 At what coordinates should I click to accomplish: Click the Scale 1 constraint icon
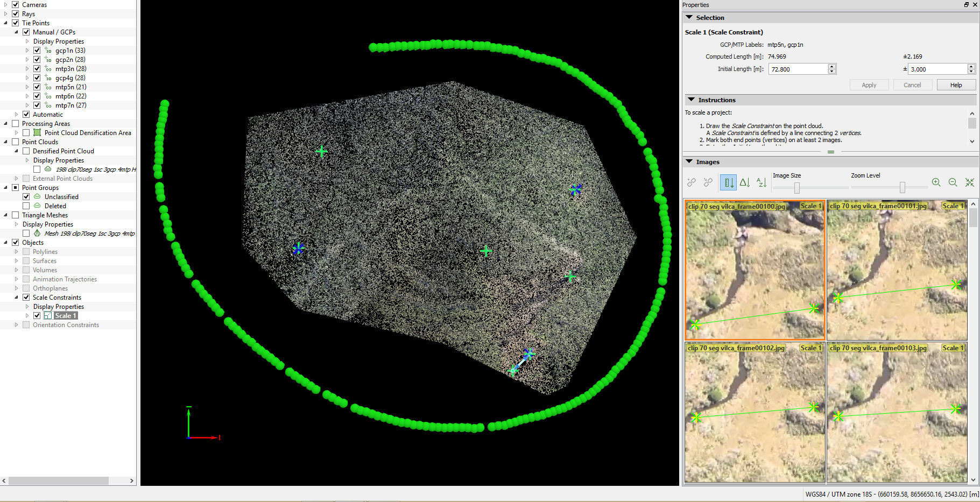(x=48, y=316)
